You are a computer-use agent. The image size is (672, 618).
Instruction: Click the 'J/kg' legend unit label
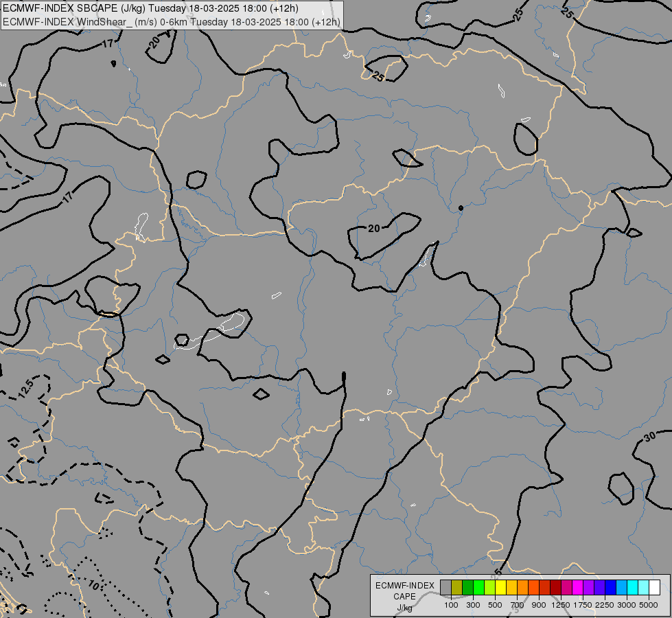pyautogui.click(x=404, y=608)
